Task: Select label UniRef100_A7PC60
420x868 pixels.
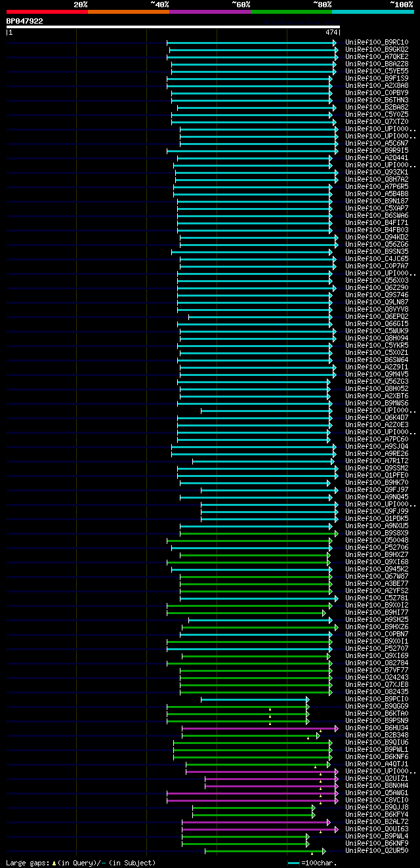Action: 377,440
